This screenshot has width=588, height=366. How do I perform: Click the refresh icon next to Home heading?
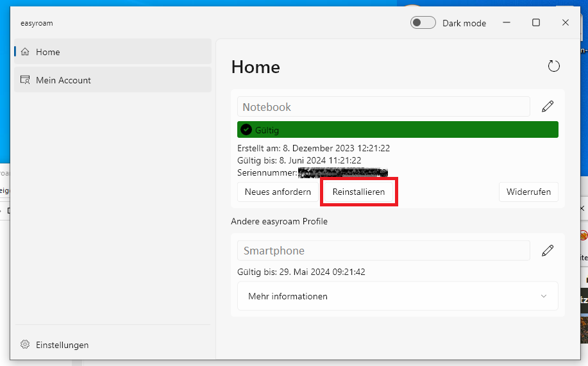click(553, 66)
